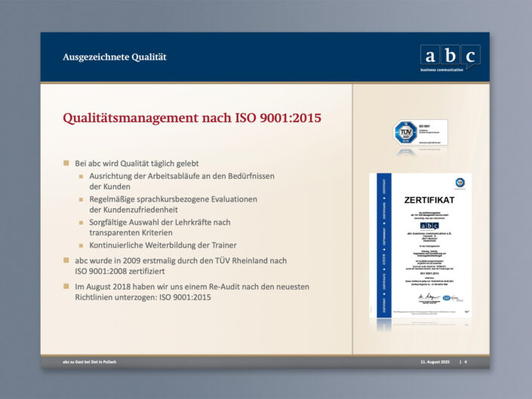This screenshot has width=532, height=399.
Task: Click the abc logo inside the certificate
Action: pyautogui.click(x=429, y=225)
